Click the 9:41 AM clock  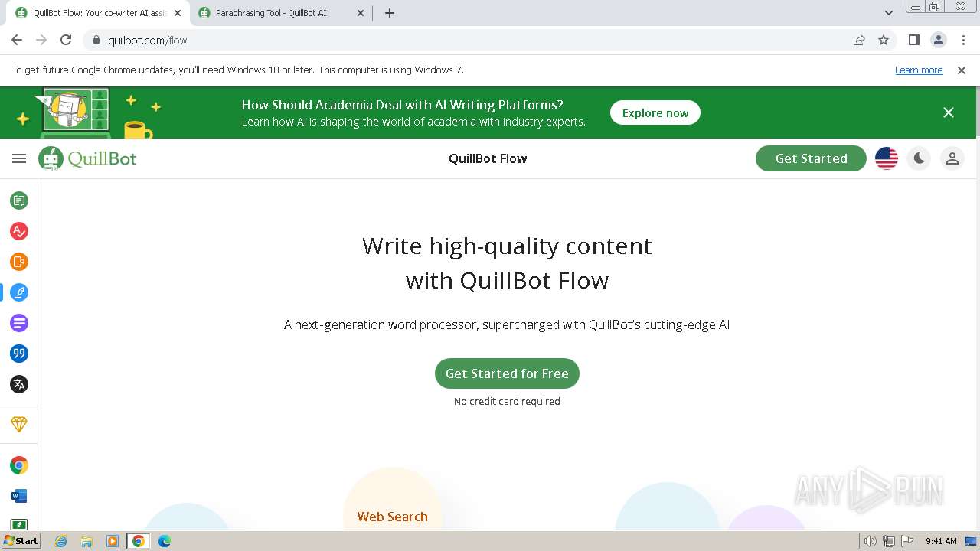tap(941, 541)
